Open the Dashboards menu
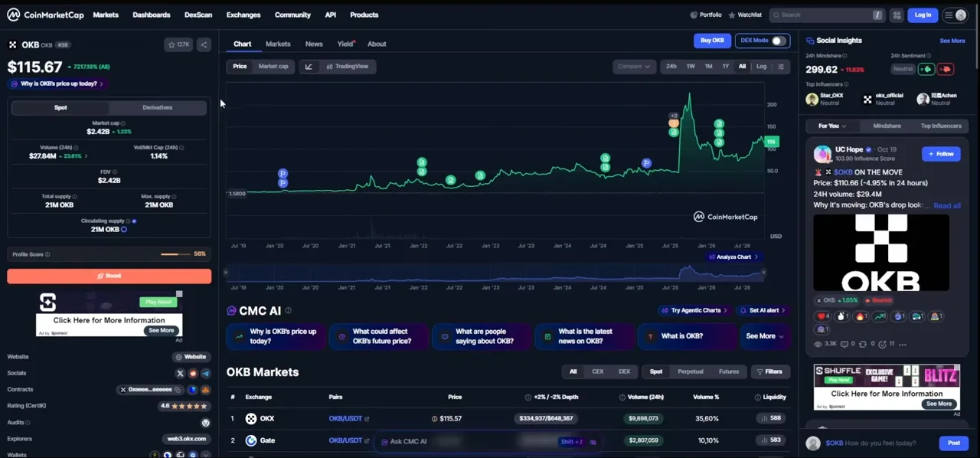This screenshot has width=980, height=458. (151, 15)
